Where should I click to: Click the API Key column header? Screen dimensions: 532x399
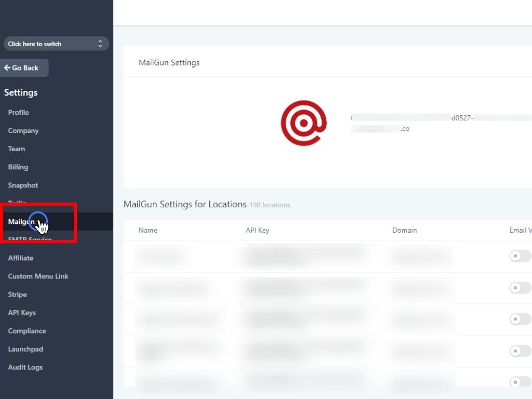(x=258, y=230)
